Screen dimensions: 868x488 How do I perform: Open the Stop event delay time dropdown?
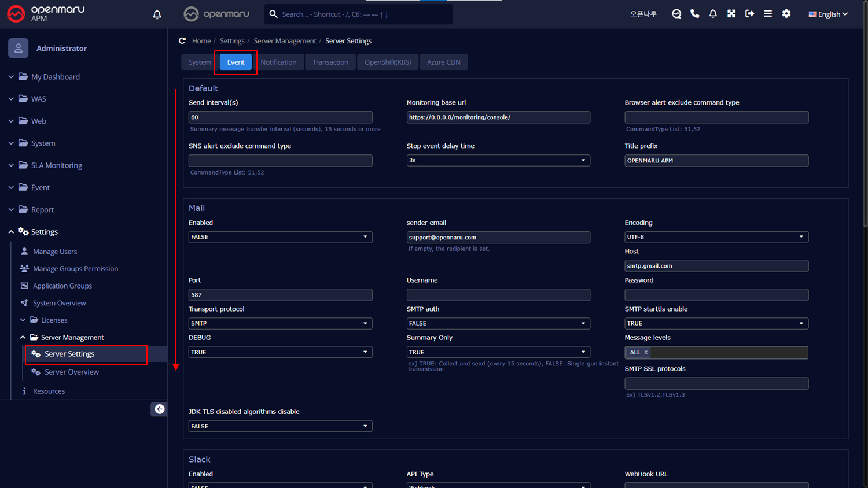[x=498, y=160]
